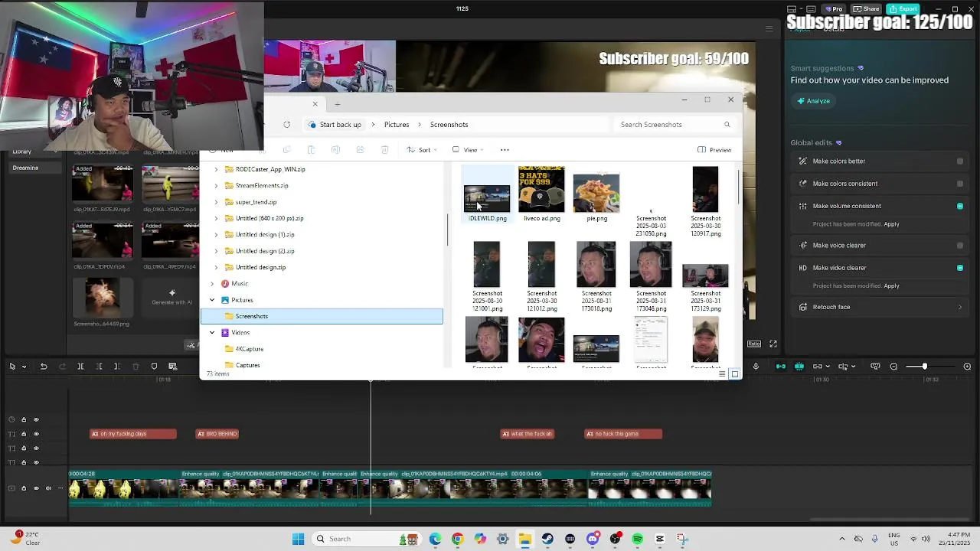Switch Explorer to large thumbnails view icon

point(735,374)
